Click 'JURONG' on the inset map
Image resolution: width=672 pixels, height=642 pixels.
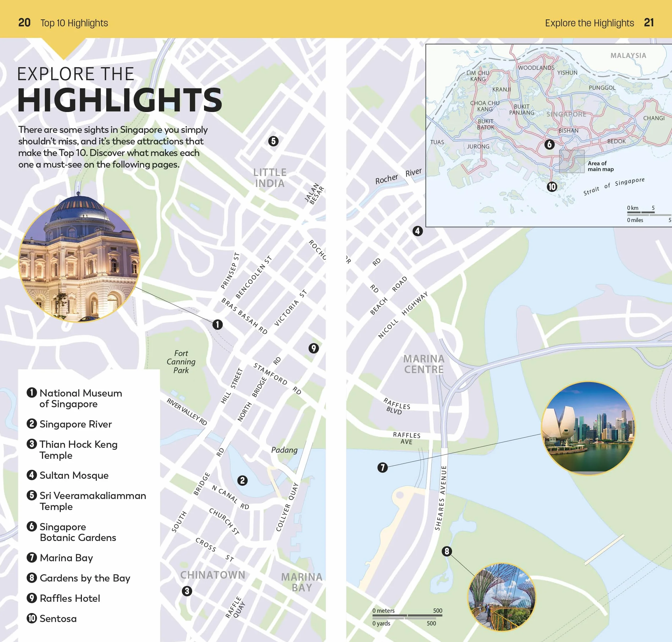(x=478, y=146)
